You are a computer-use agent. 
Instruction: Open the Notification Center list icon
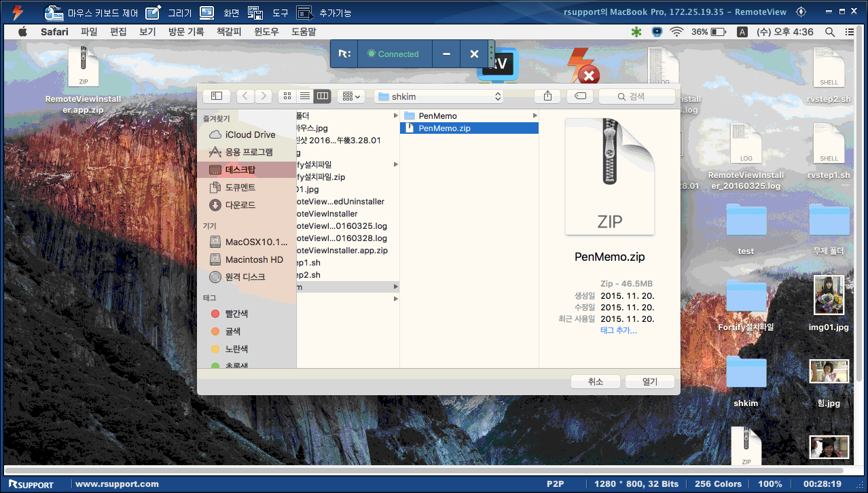point(850,32)
